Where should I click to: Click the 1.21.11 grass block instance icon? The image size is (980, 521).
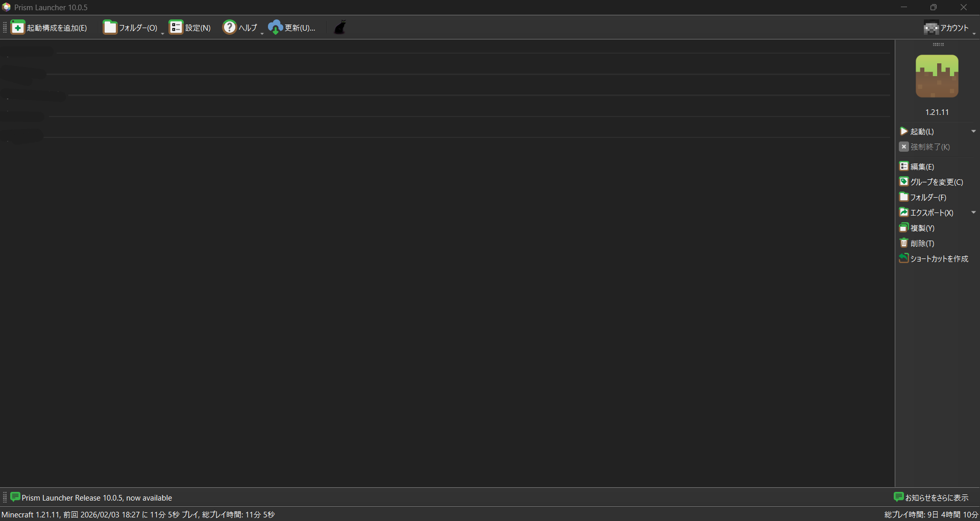(x=937, y=77)
